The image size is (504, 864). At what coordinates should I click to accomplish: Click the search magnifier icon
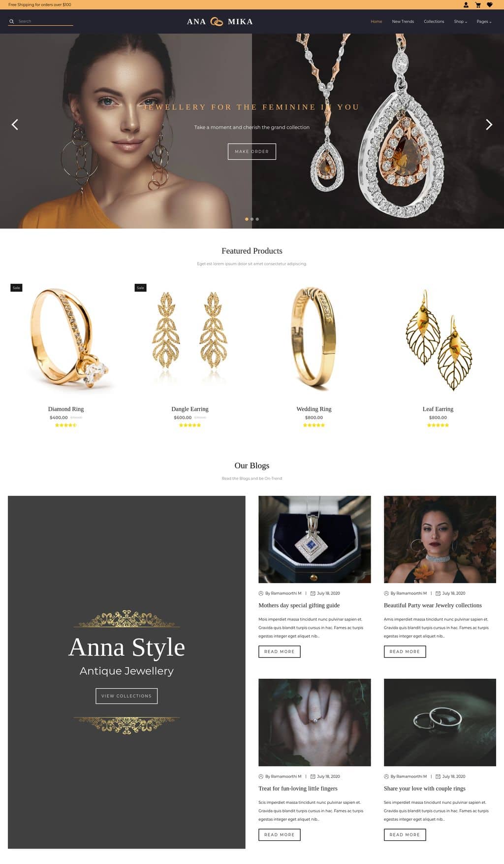(x=11, y=21)
